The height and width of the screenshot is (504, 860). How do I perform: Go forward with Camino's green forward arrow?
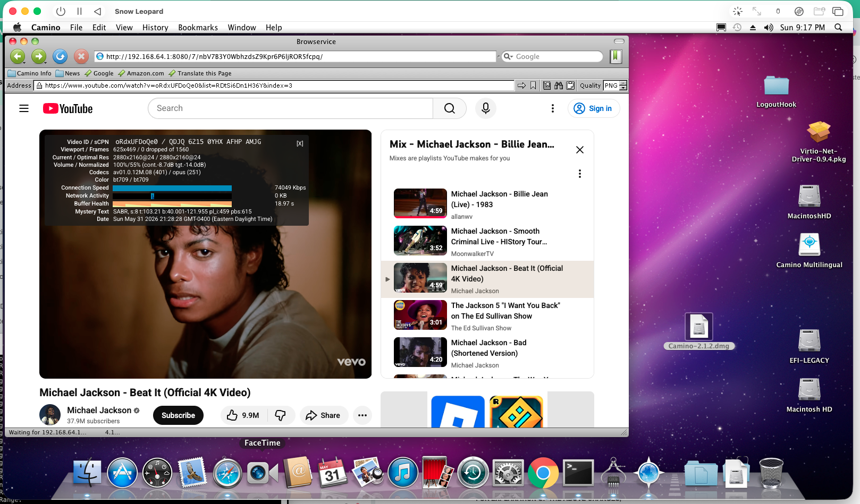39,56
